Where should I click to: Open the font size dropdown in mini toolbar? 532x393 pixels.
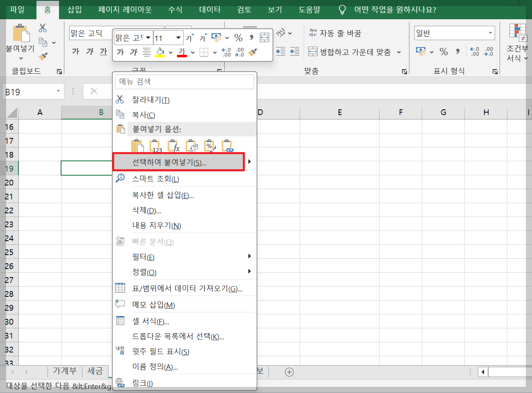(178, 38)
